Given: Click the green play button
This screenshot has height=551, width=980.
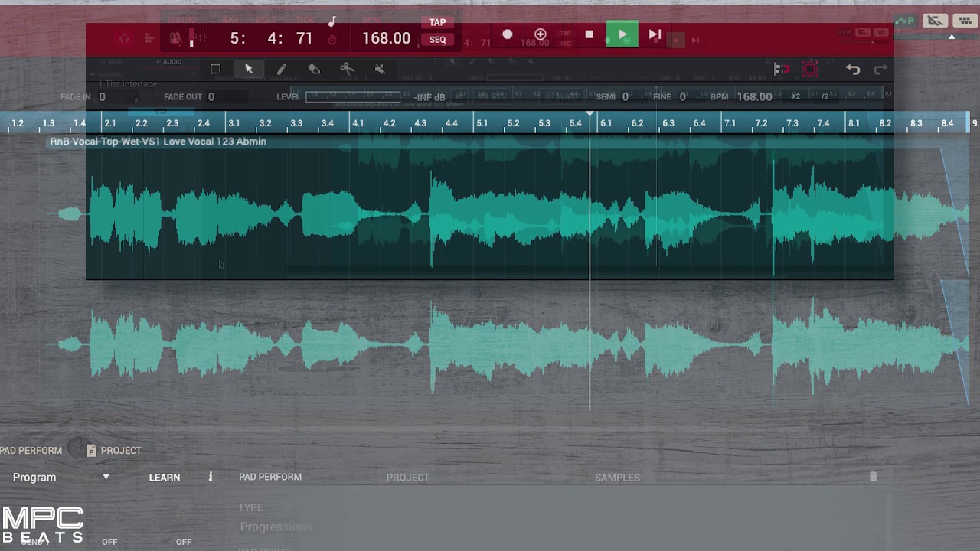Looking at the screenshot, I should click(x=622, y=34).
